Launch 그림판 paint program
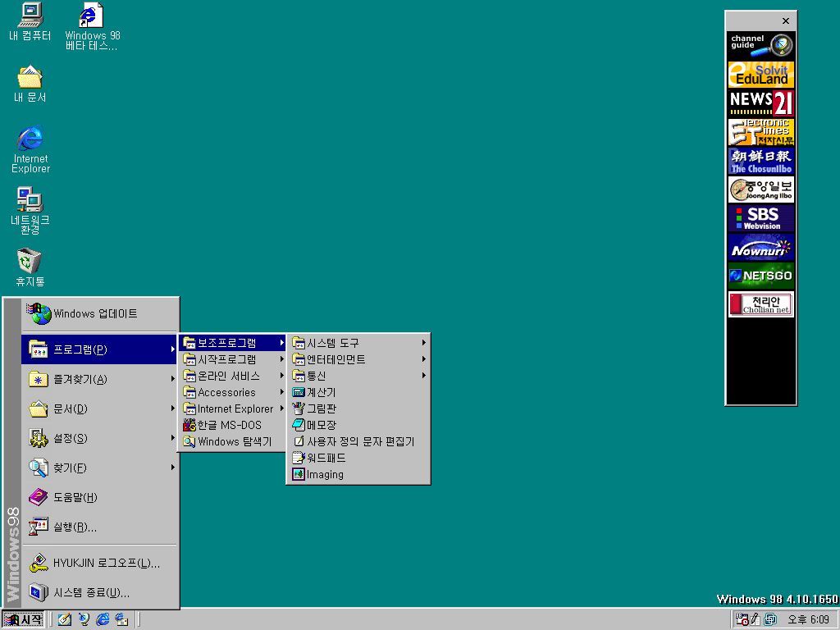Viewport: 840px width, 630px height. 358,409
